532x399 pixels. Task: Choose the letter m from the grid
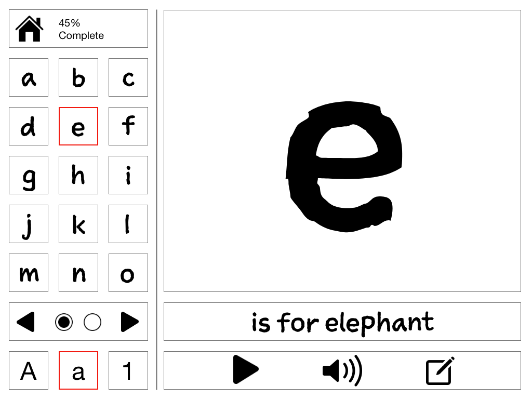[29, 273]
